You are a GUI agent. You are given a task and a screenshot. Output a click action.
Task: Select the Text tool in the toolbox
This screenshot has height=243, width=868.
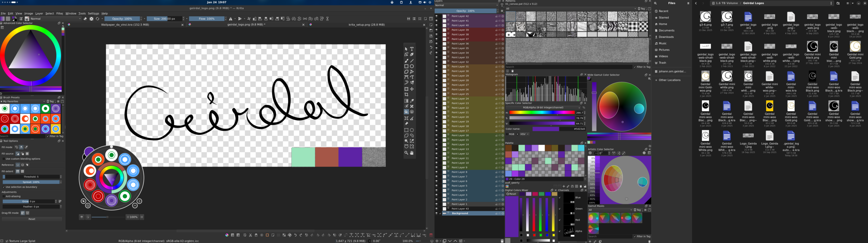[x=412, y=49]
